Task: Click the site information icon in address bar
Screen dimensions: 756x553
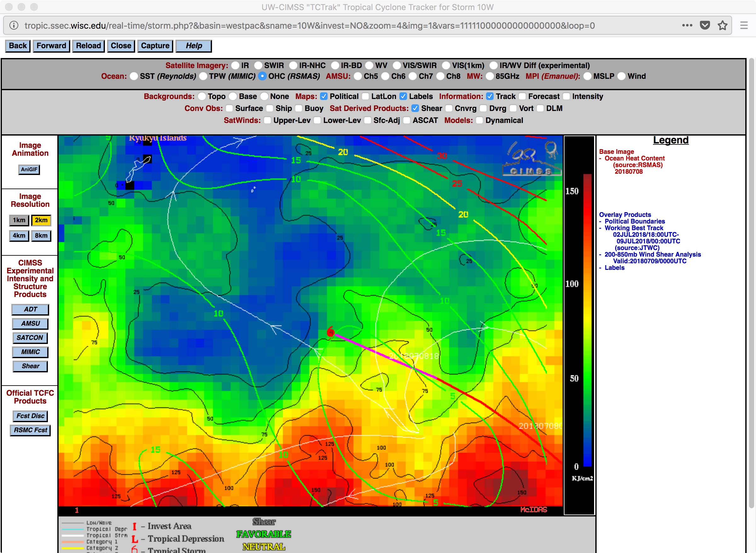Action: pos(14,26)
